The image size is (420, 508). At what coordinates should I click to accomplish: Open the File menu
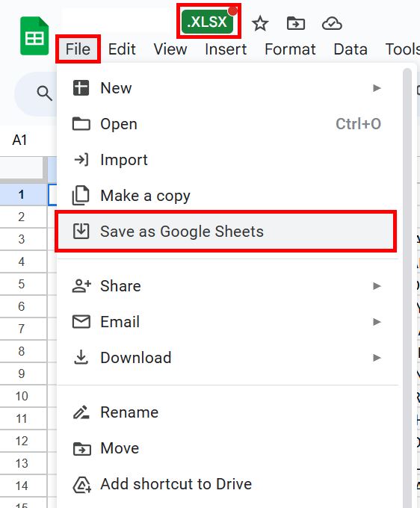point(78,49)
